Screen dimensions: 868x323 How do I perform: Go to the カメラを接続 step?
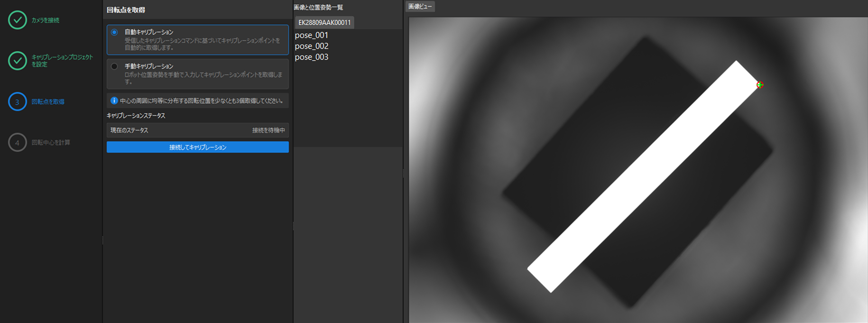(x=45, y=20)
